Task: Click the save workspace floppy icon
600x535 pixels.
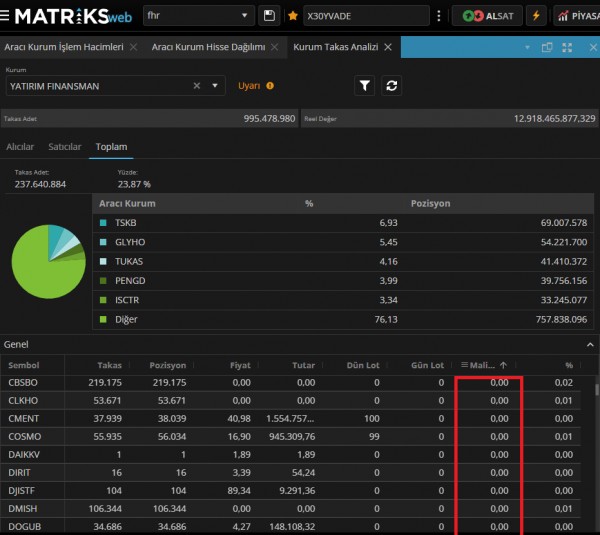Action: (x=269, y=16)
